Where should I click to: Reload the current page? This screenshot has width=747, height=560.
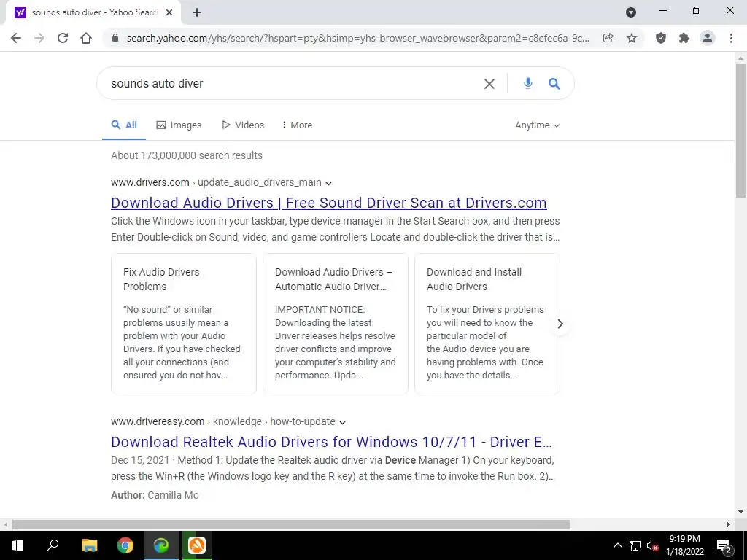(x=63, y=38)
